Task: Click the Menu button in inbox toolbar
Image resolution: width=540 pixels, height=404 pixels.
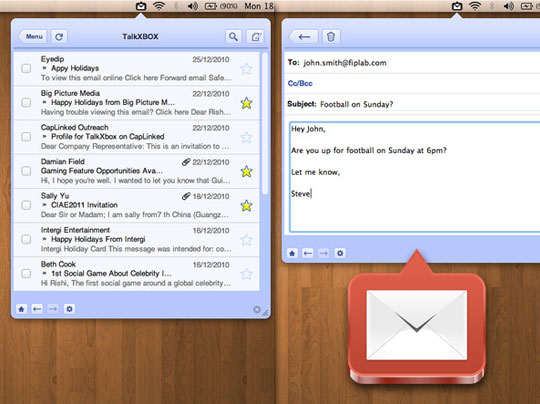Action: pos(32,37)
